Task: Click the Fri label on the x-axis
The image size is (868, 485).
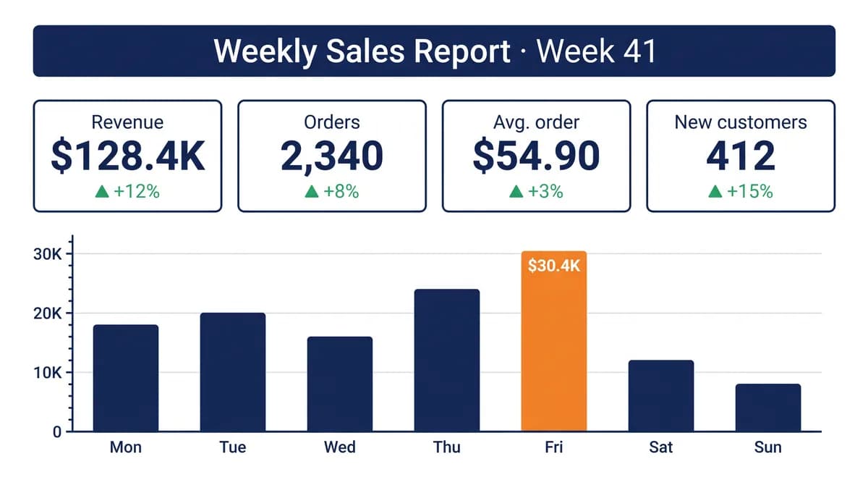Action: pyautogui.click(x=554, y=447)
